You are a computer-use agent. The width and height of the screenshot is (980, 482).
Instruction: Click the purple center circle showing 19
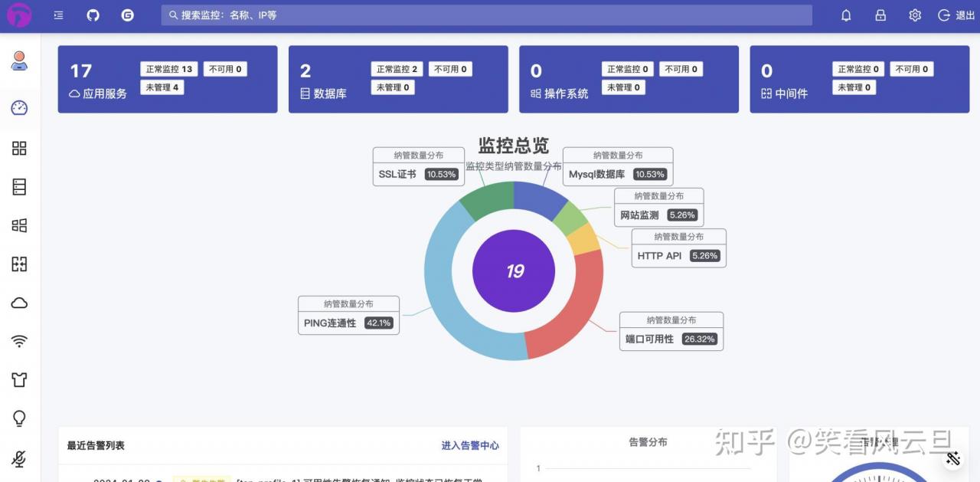(x=514, y=271)
